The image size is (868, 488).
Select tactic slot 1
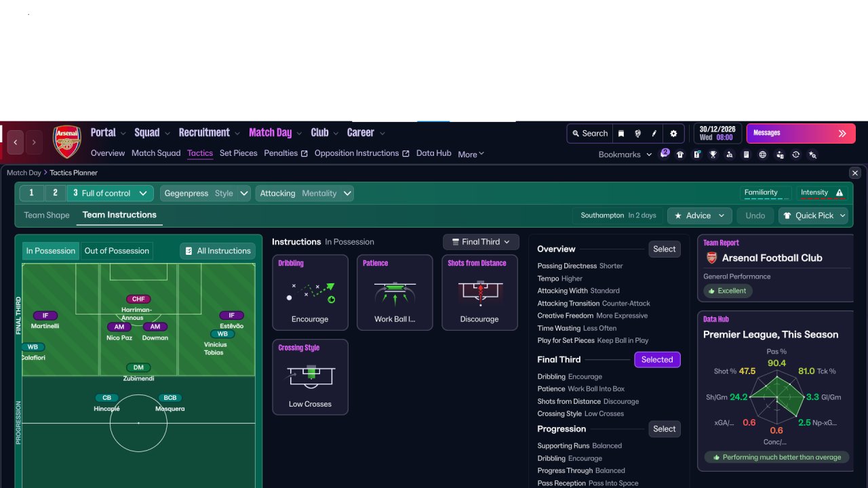pos(31,193)
